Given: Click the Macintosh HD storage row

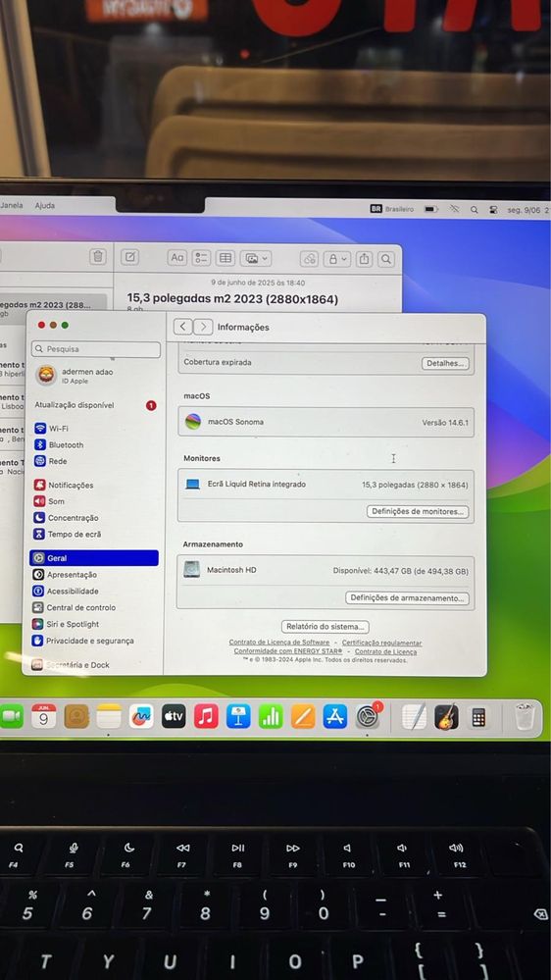Looking at the screenshot, I should (x=326, y=570).
